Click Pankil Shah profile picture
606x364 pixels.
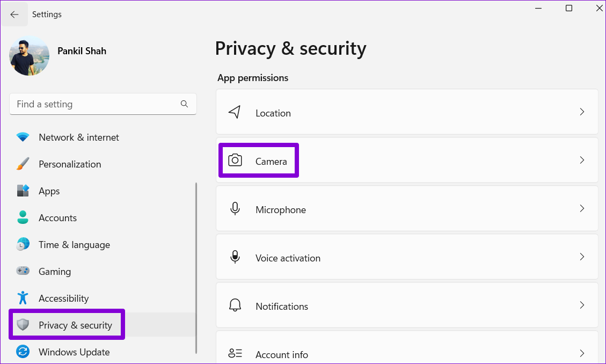pos(30,56)
